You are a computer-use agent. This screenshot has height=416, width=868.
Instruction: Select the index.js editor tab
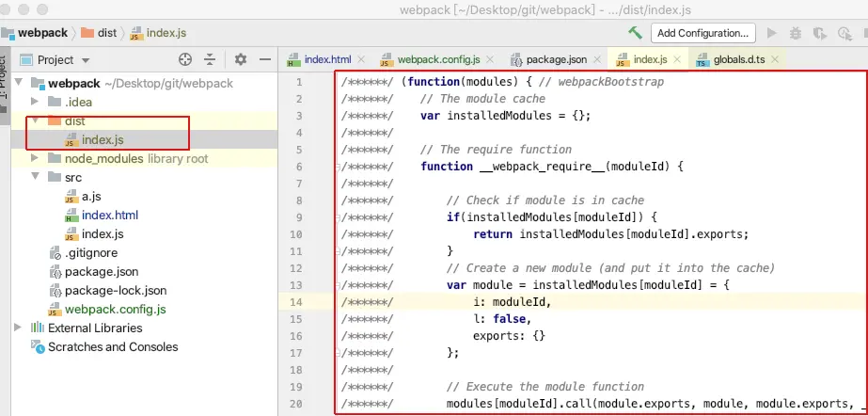tap(651, 59)
